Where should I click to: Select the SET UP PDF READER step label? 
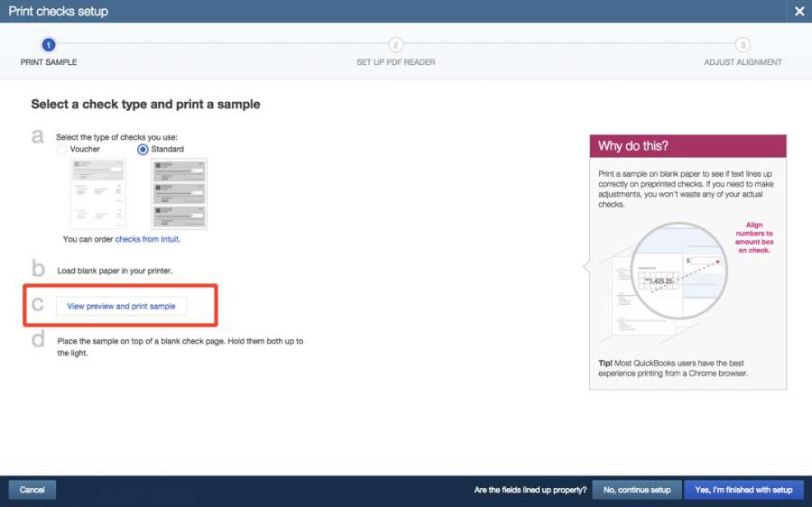click(x=395, y=62)
